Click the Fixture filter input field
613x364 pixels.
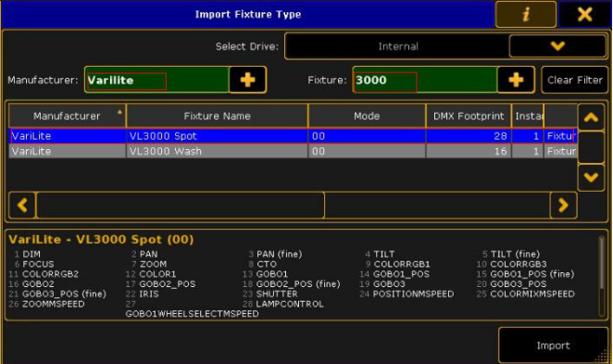tap(425, 80)
